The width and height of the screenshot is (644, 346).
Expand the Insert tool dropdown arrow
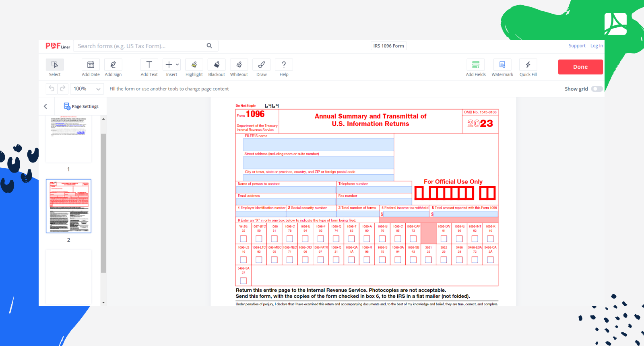177,64
